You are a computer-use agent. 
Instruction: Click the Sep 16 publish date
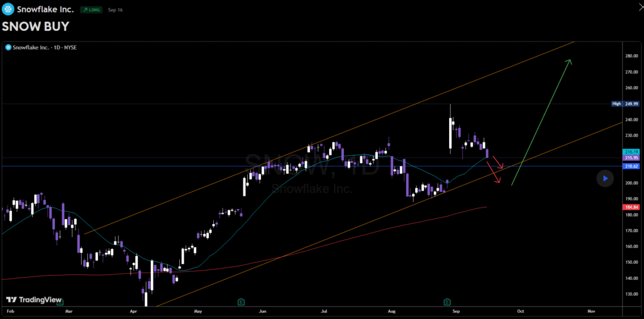point(114,11)
